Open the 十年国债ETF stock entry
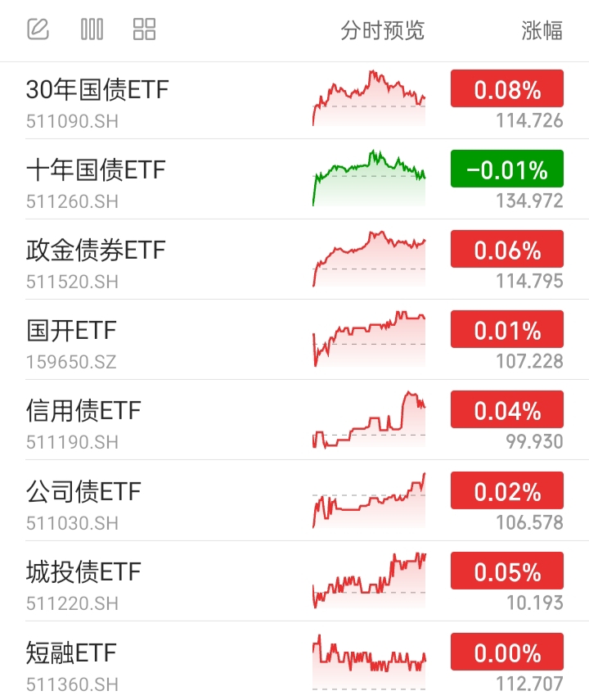Screen dimensions: 589x700 pos(294,179)
